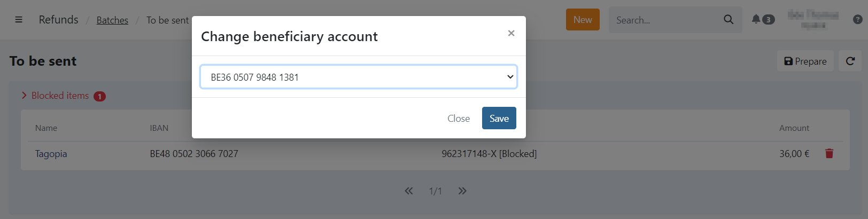Open the hamburger navigation menu
The height and width of the screenshot is (219, 868).
coord(19,20)
